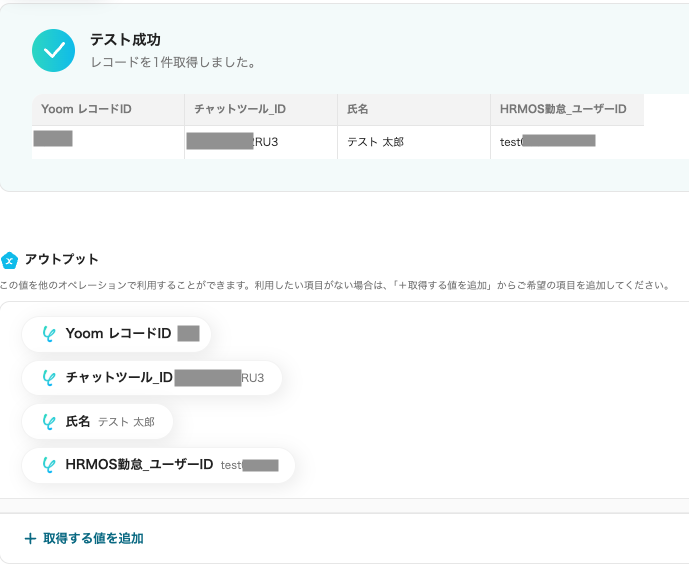Viewport: 689px width, 571px height.
Task: Click the テスト成功 heading
Action: tap(125, 40)
